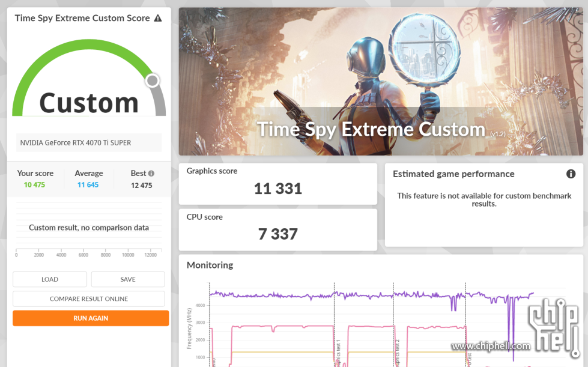
Task: Click the v1.2 version label in banner
Action: (498, 134)
